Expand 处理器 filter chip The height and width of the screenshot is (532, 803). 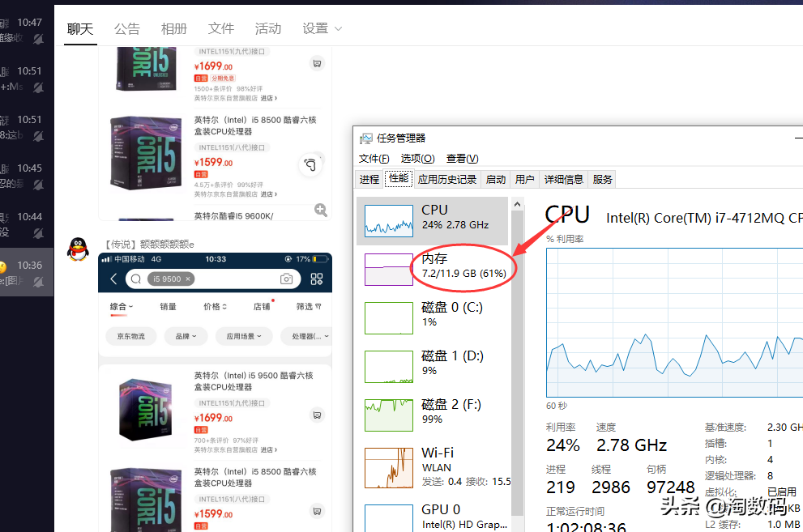coord(307,336)
